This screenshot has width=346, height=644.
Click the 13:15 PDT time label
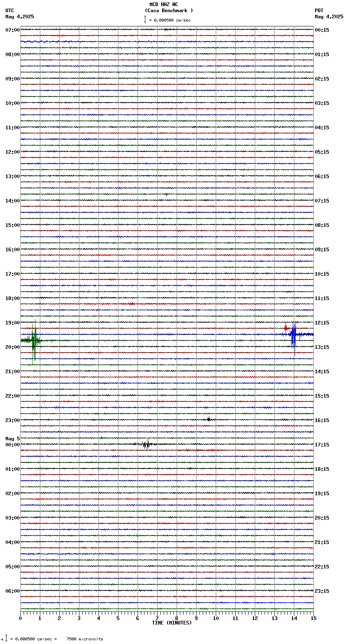pyautogui.click(x=322, y=347)
